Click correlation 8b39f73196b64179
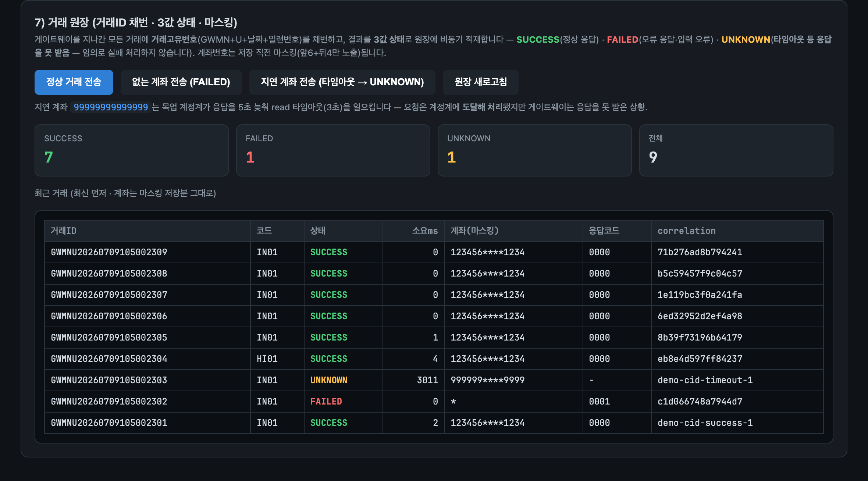 [700, 338]
